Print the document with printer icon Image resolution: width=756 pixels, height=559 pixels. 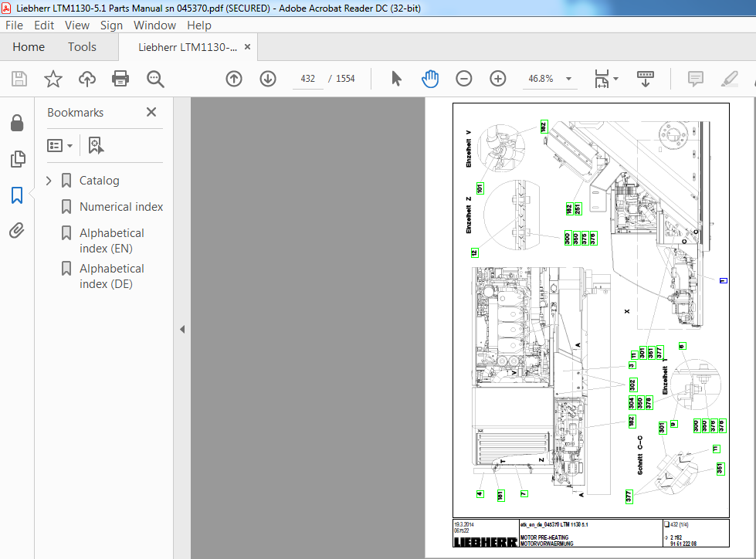pos(120,79)
